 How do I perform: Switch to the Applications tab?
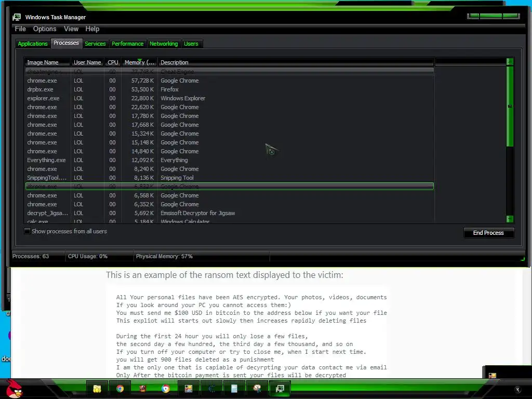[x=33, y=44]
